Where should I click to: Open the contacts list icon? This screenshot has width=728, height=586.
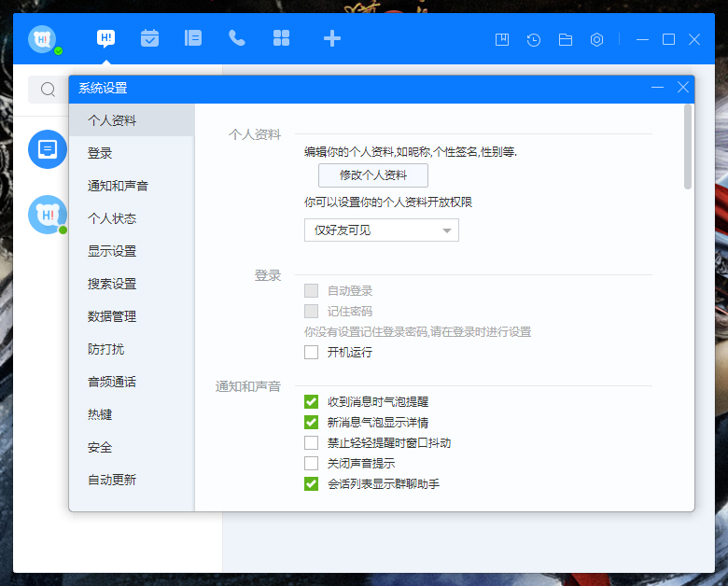(x=193, y=38)
